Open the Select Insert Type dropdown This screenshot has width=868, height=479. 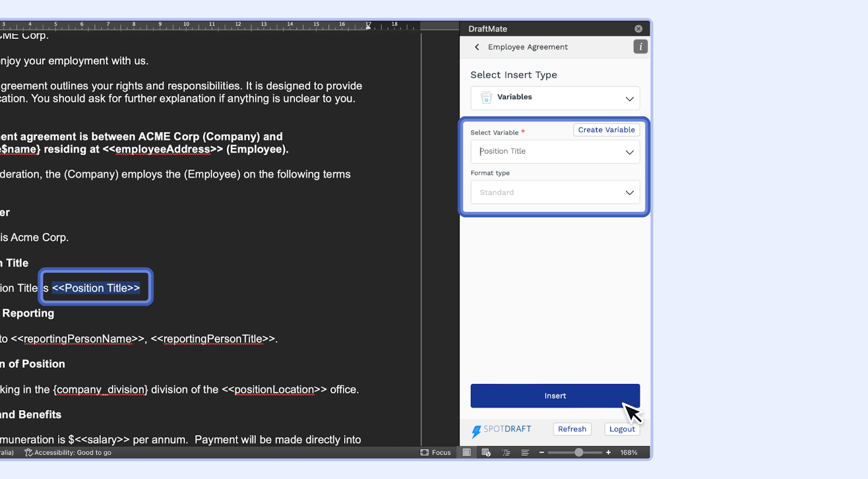point(555,98)
